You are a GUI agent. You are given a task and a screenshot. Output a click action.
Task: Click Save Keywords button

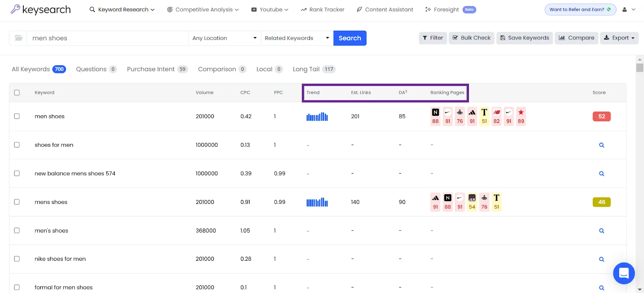[x=524, y=38]
